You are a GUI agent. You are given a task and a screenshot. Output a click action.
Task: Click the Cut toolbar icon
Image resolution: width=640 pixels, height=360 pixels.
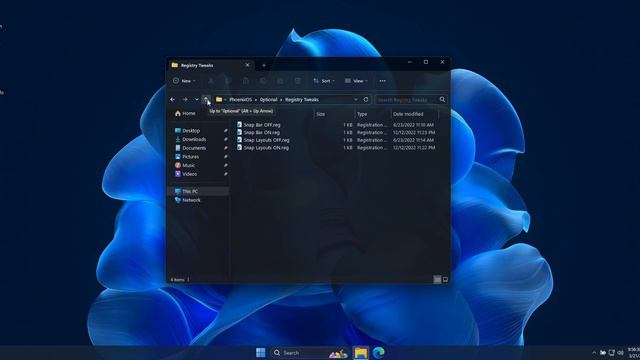211,81
